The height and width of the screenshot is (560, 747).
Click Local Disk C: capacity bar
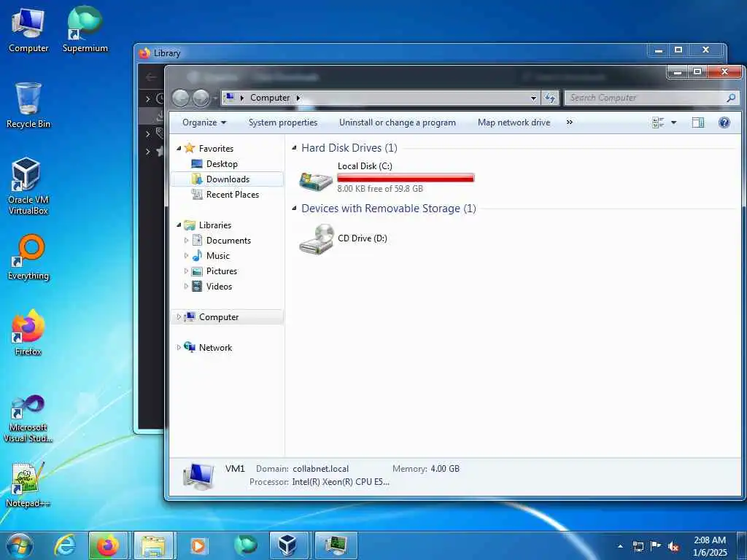(406, 178)
